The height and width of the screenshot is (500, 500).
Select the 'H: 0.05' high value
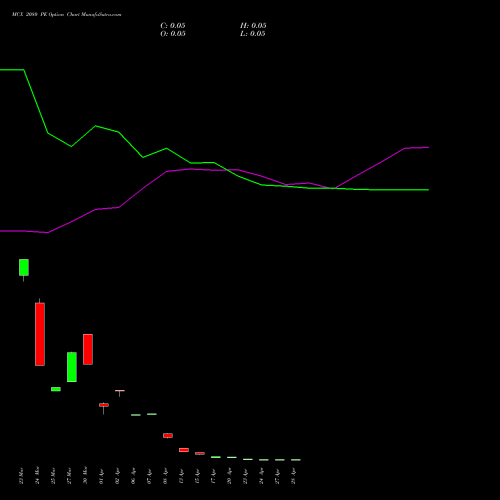point(253,26)
